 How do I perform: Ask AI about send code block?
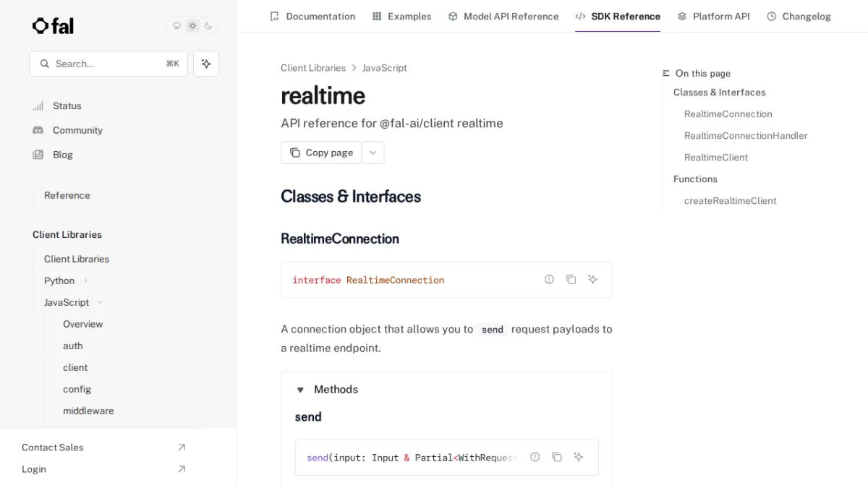point(579,457)
